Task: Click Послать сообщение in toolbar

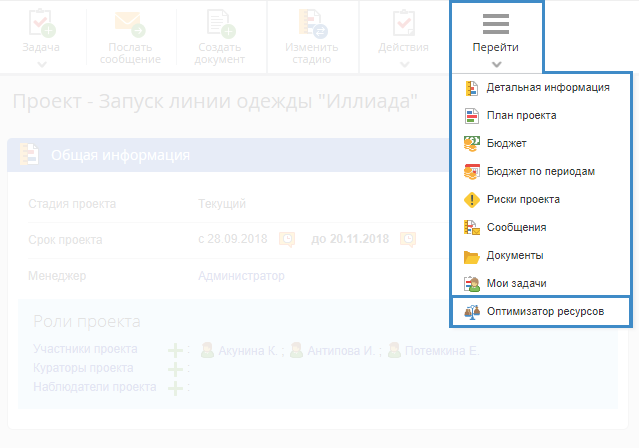Action: pyautogui.click(x=130, y=36)
